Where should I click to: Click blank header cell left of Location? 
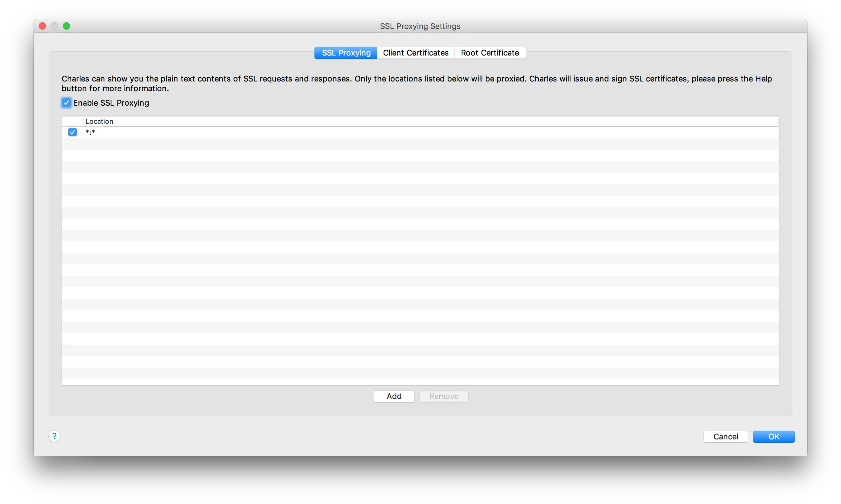(x=72, y=121)
